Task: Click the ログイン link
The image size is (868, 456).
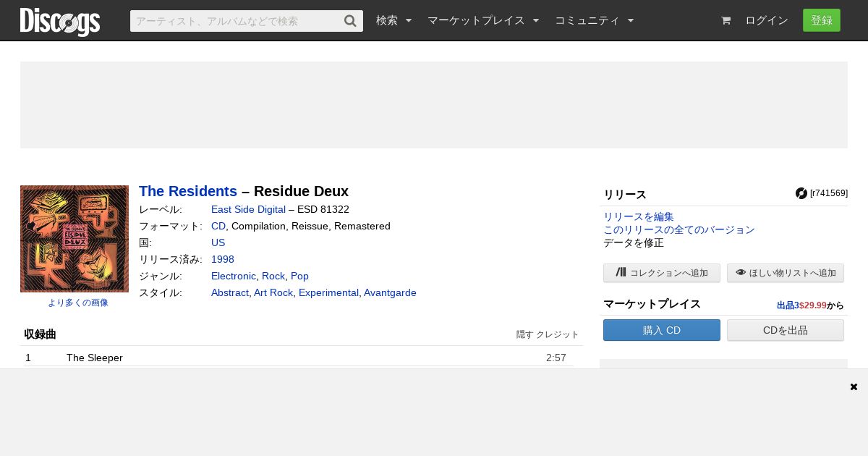Action: (767, 21)
